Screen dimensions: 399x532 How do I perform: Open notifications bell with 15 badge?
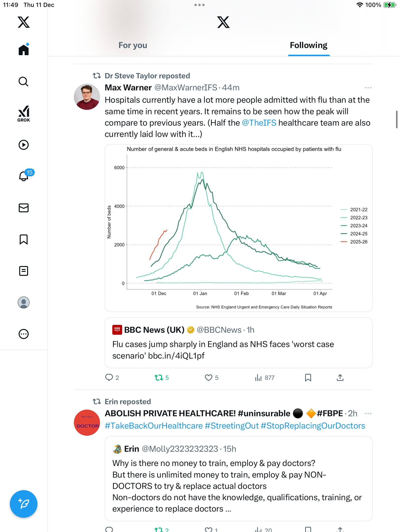24,176
